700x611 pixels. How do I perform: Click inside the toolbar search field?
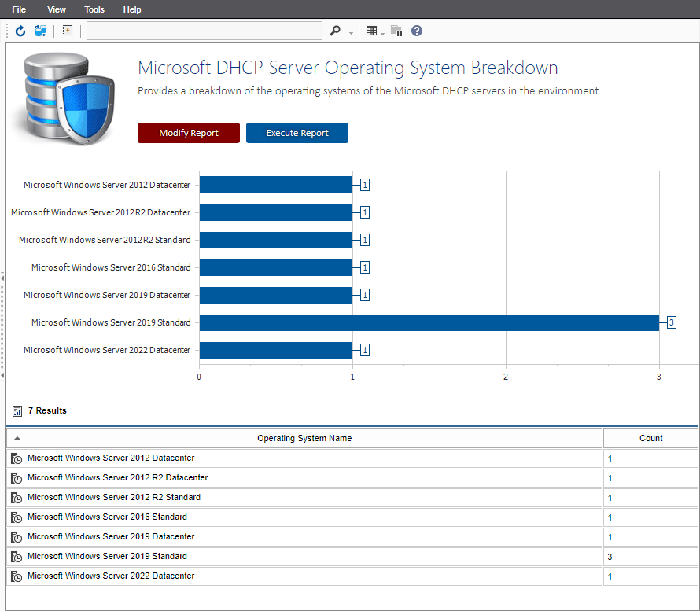[x=204, y=31]
